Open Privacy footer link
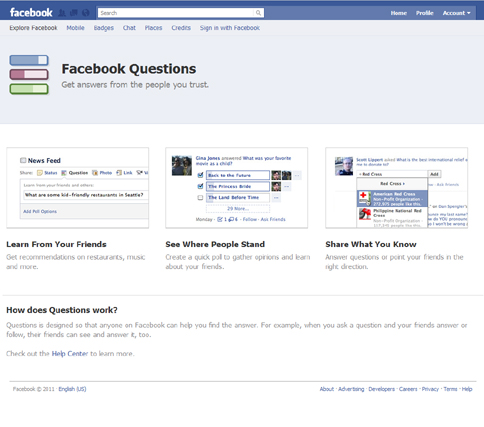 (430, 389)
